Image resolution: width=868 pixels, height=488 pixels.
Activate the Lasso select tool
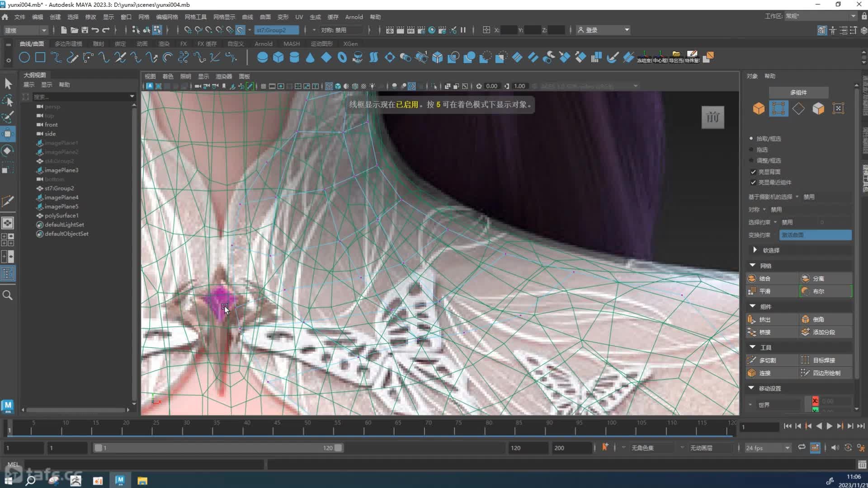pyautogui.click(x=8, y=100)
